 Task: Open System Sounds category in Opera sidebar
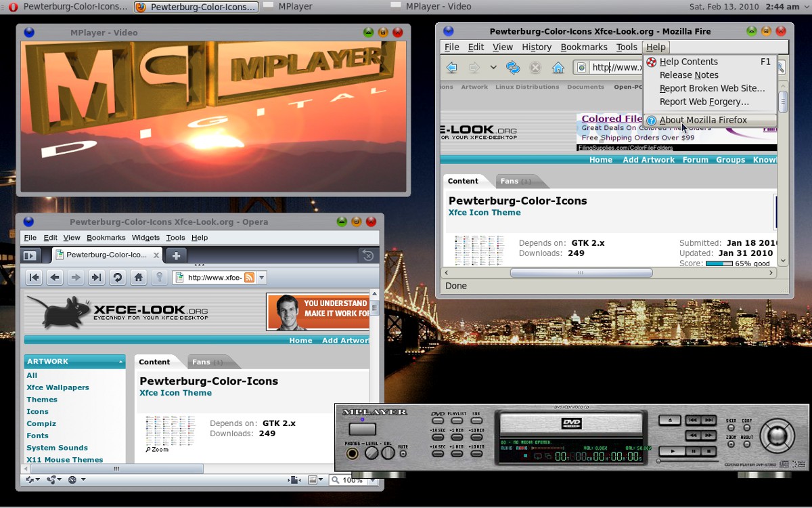pyautogui.click(x=57, y=448)
